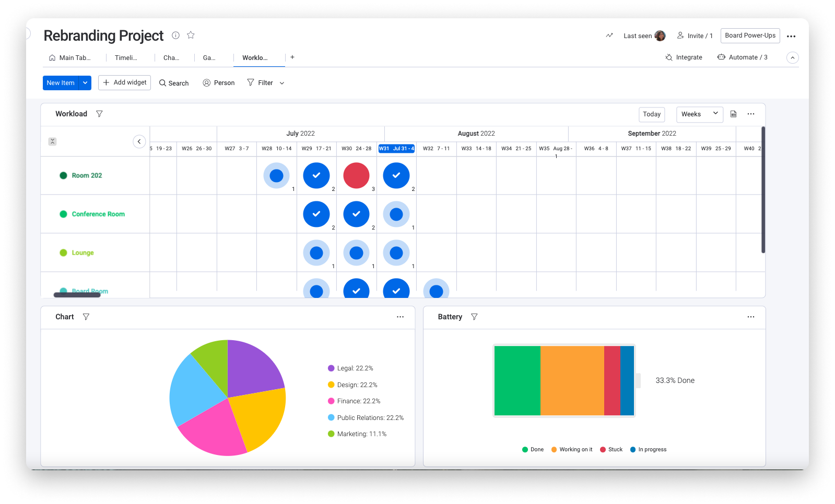Viewport: 835px width, 504px height.
Task: Switch to the Timeline tab
Action: click(126, 58)
